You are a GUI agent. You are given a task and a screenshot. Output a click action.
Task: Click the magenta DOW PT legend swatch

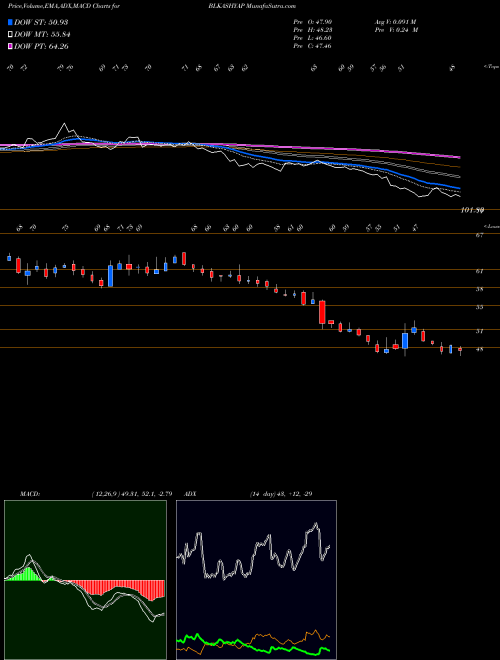[11, 46]
